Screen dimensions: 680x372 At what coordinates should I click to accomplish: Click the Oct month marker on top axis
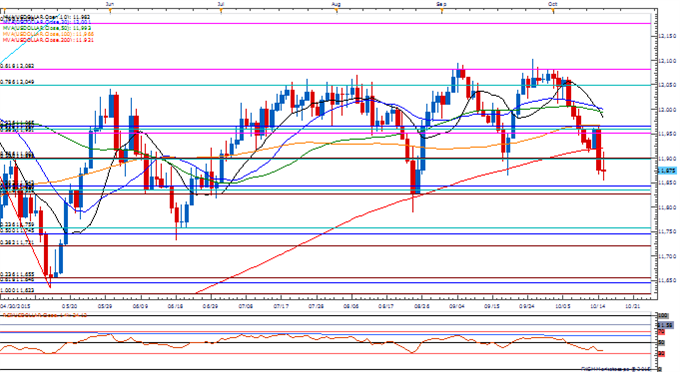click(x=553, y=4)
